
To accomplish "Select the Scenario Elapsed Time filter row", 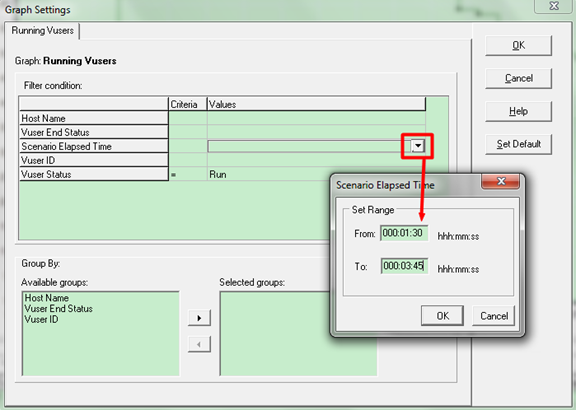I will click(94, 146).
